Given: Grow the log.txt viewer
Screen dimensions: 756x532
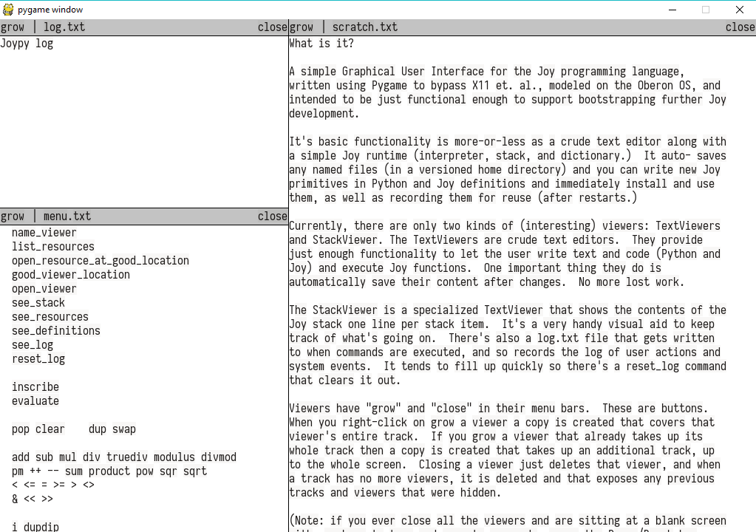Looking at the screenshot, I should [x=13, y=27].
